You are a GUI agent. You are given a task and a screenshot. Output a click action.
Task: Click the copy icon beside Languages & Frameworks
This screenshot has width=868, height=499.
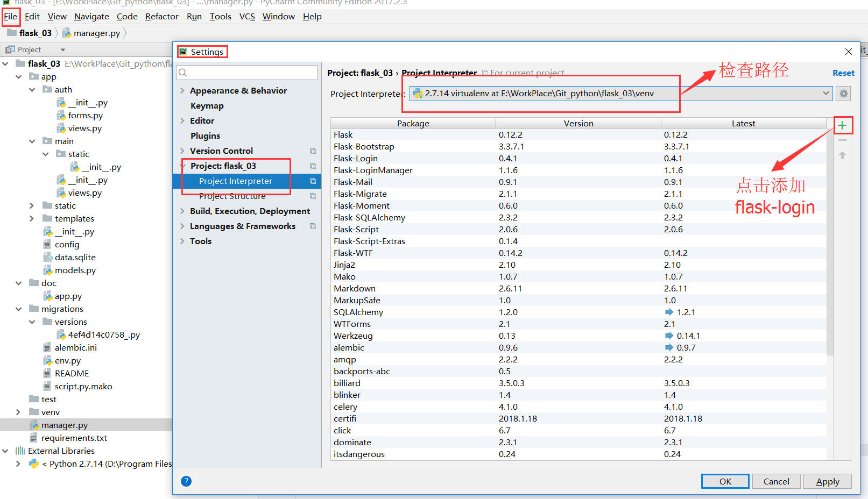coord(313,226)
